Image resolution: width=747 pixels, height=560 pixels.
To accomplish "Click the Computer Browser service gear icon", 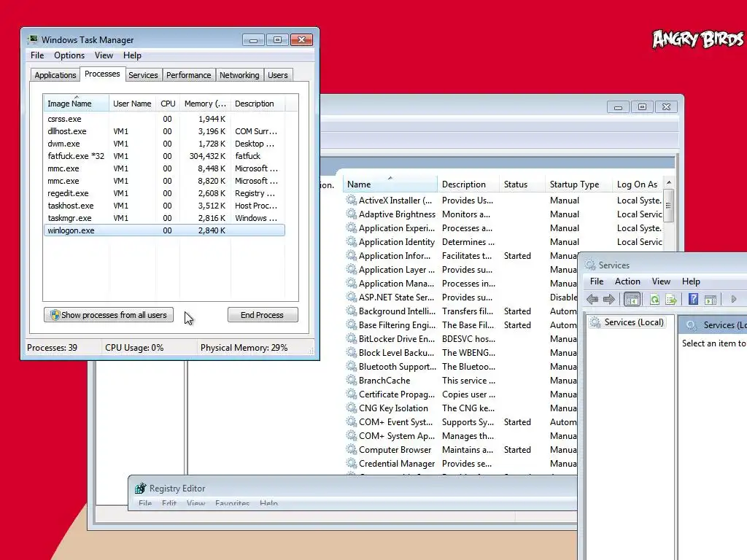I will pyautogui.click(x=351, y=448).
